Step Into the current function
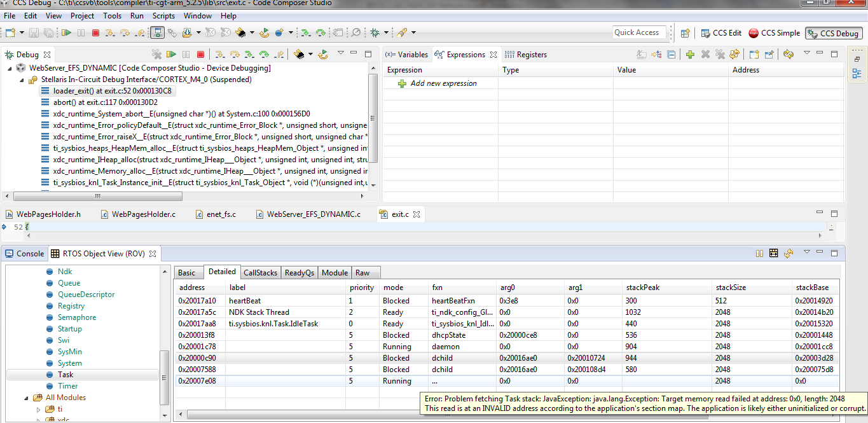This screenshot has height=423, width=868. tap(219, 55)
